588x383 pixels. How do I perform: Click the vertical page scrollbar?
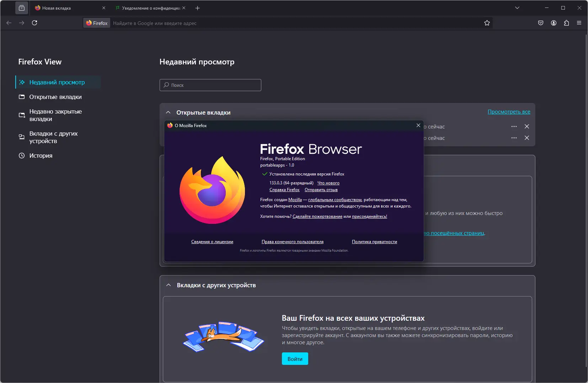pyautogui.click(x=586, y=201)
